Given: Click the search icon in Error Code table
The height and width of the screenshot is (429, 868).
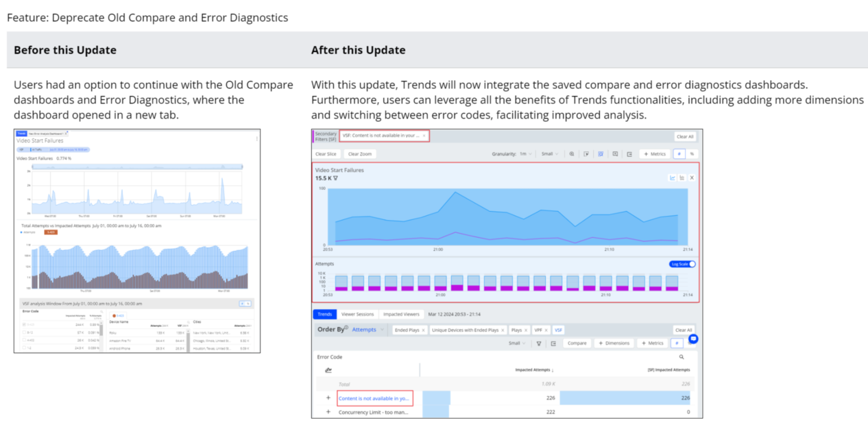Looking at the screenshot, I should 681,357.
